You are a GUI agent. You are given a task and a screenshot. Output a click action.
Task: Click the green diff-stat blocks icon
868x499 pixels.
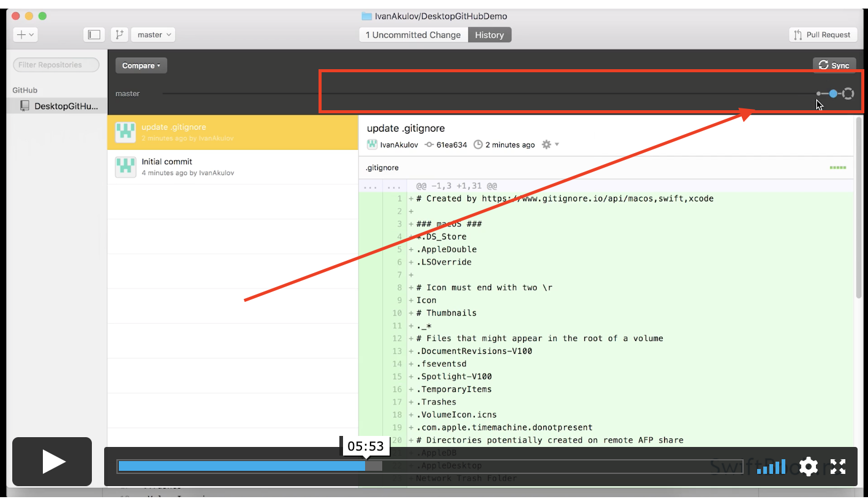click(837, 167)
